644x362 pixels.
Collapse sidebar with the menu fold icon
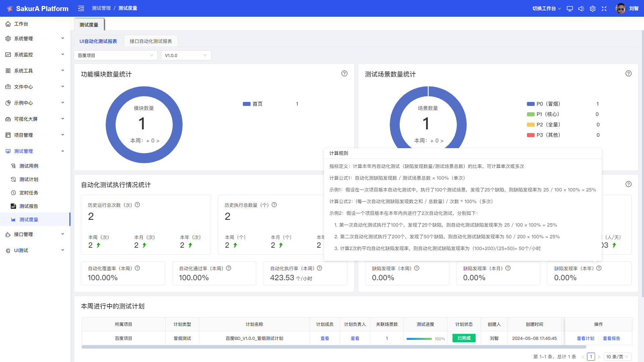[81, 8]
